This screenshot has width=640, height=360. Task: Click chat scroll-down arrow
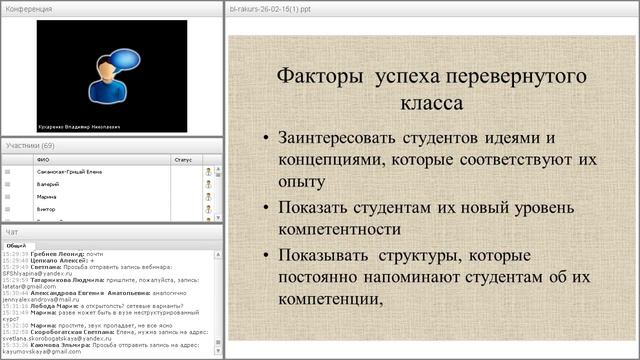[218, 351]
